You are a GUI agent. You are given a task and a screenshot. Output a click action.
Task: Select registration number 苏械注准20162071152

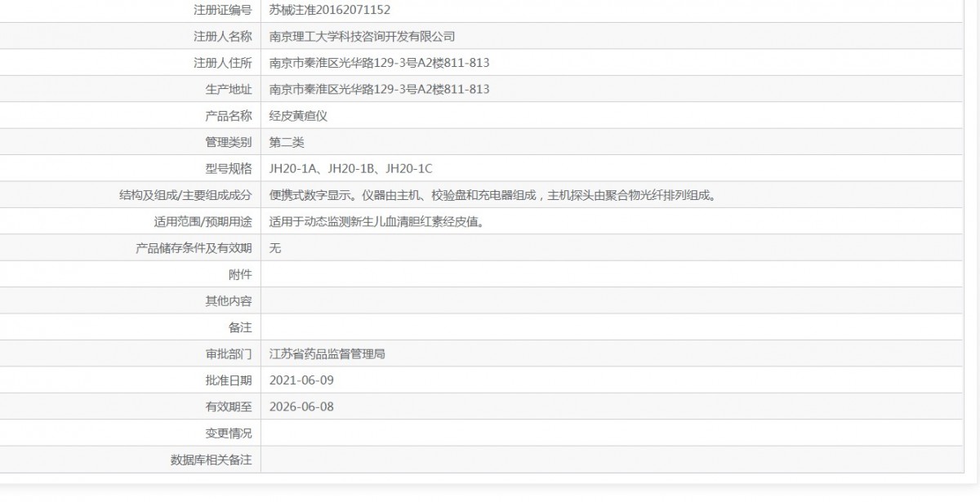coord(330,10)
